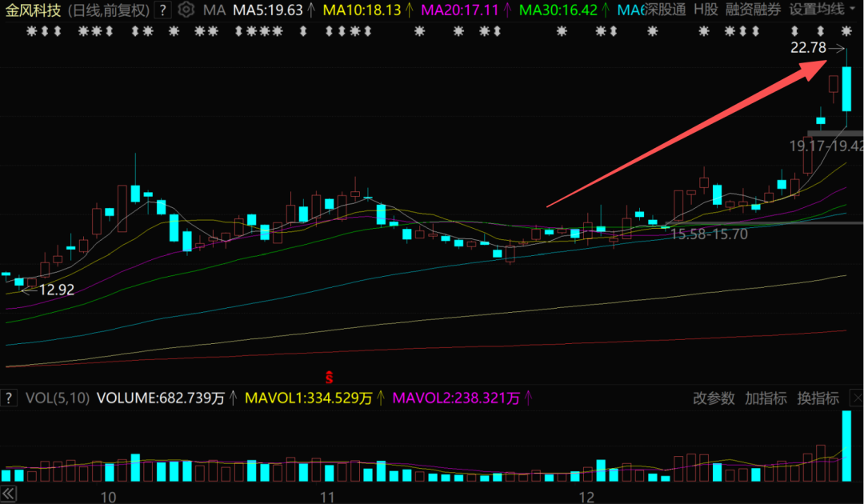Click the MA30:16.42 value
This screenshot has width=864, height=504.
(x=558, y=10)
